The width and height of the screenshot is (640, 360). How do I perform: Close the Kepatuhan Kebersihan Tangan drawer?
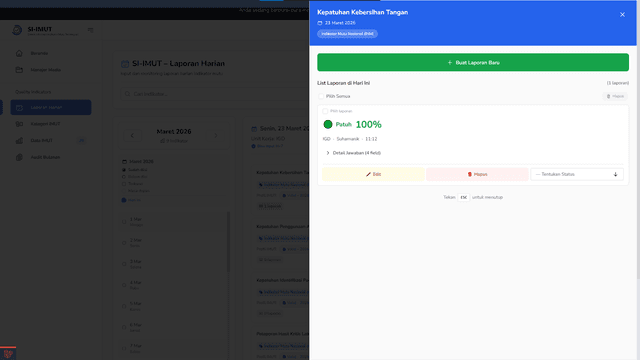click(x=622, y=15)
